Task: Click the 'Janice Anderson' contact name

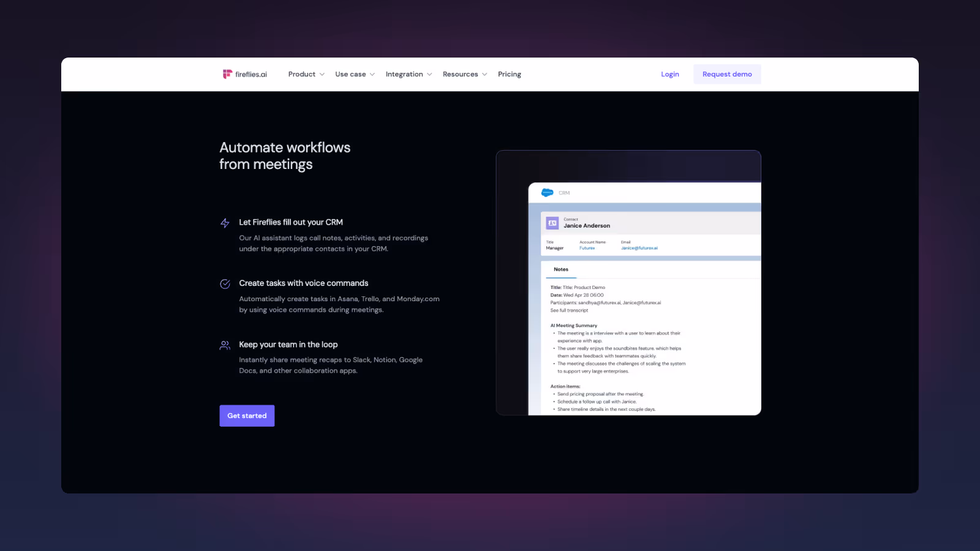Action: click(587, 226)
